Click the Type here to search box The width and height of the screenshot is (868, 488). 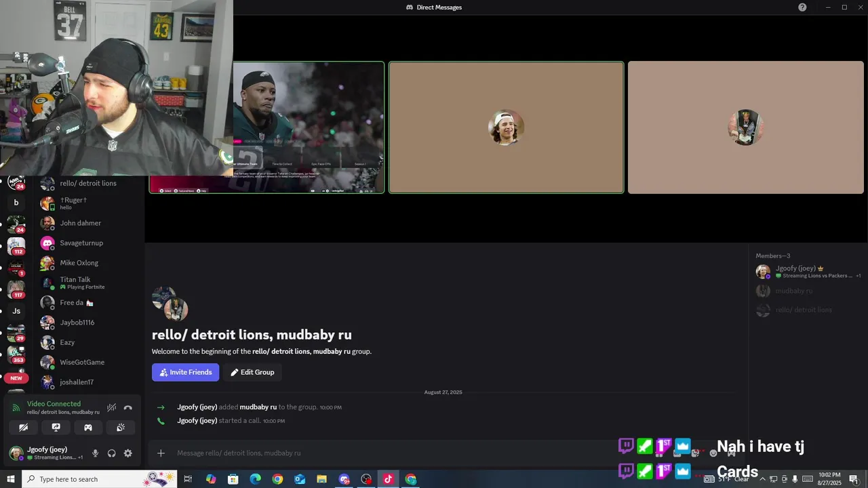click(99, 479)
